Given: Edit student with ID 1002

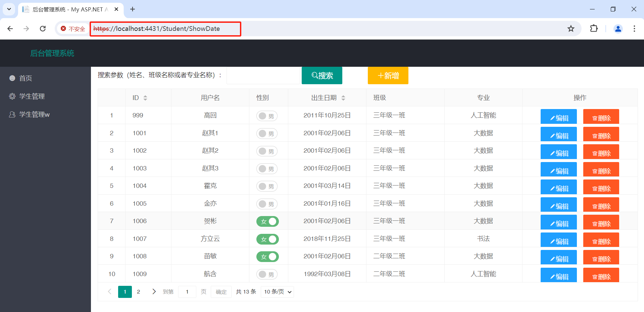Looking at the screenshot, I should 558,152.
